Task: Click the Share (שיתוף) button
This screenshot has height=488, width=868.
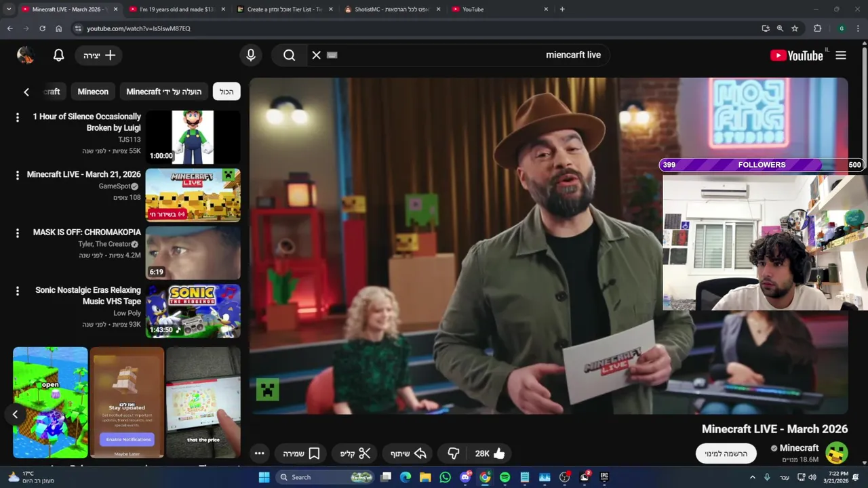Action: (x=409, y=453)
